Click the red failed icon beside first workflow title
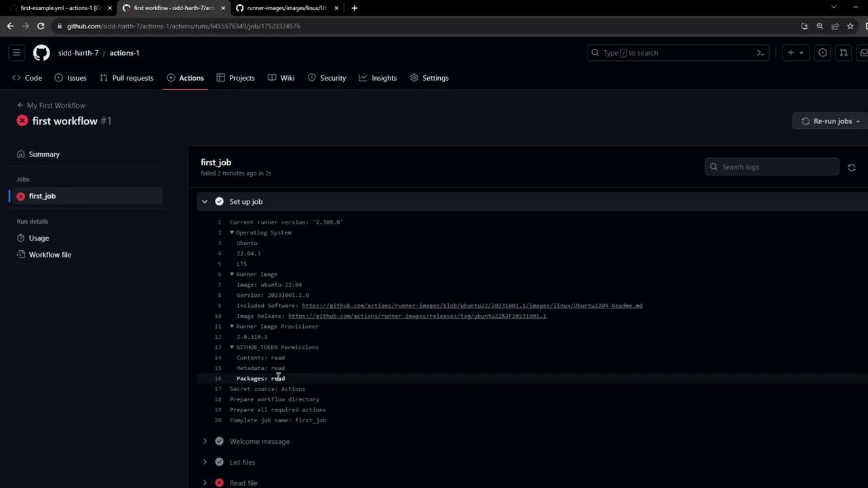Image resolution: width=868 pixels, height=488 pixels. (22, 121)
